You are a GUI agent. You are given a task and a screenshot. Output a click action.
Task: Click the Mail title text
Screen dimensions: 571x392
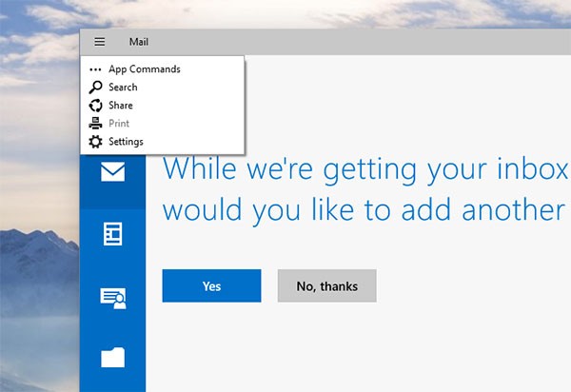click(x=139, y=42)
